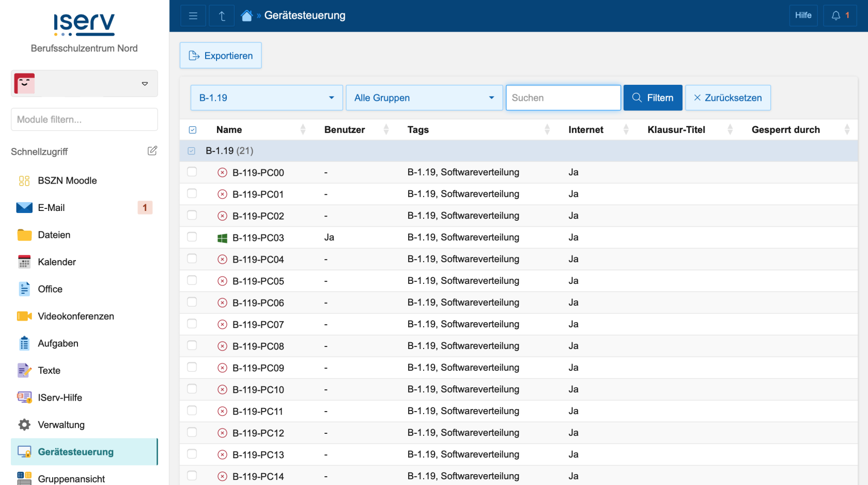Screen dimensions: 868x485
Task: Click the Filtern button
Action: click(x=653, y=98)
